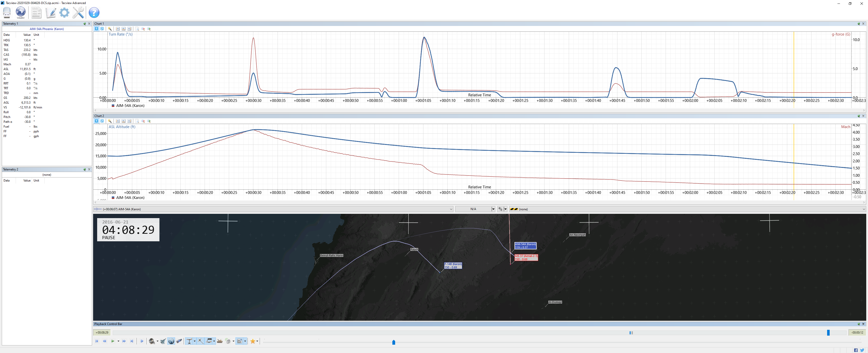Click the magic wand in Chart 1 toolbar
Image resolution: width=868 pixels, height=353 pixels.
click(x=110, y=29)
